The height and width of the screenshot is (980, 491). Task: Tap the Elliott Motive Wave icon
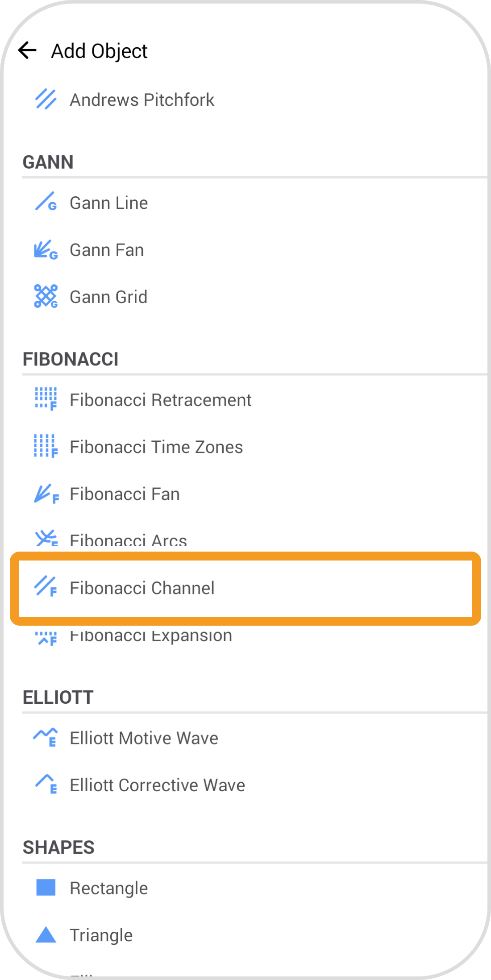(x=46, y=738)
